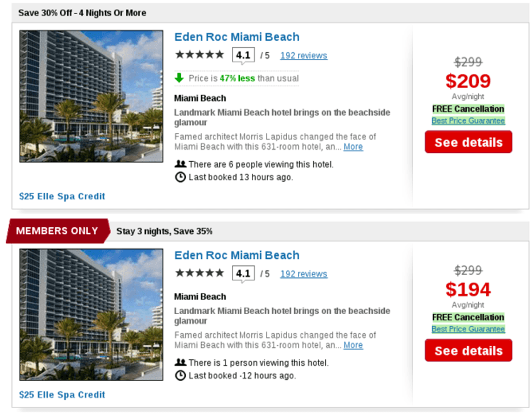
Task: Expand description with More link in second listing
Action: [353, 345]
